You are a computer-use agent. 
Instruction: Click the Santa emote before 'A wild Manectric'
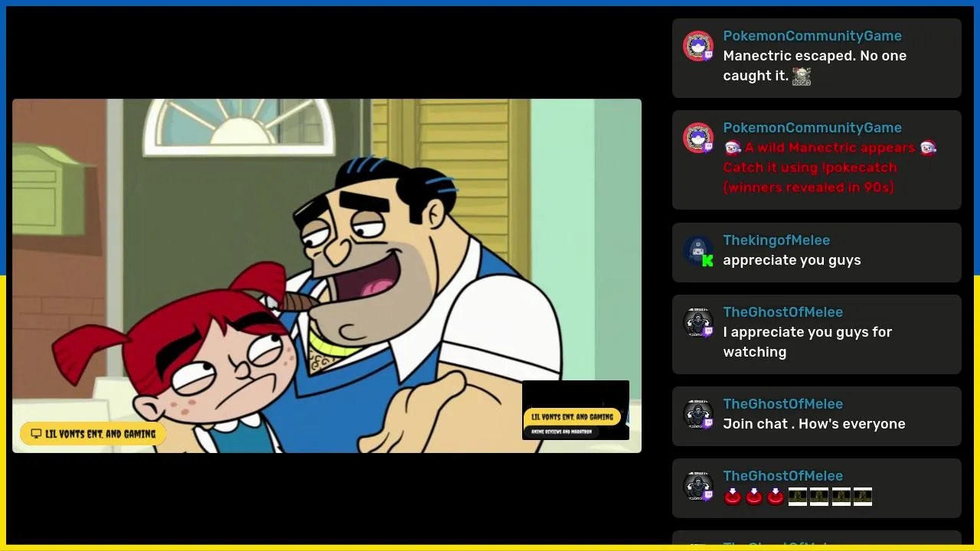point(732,148)
